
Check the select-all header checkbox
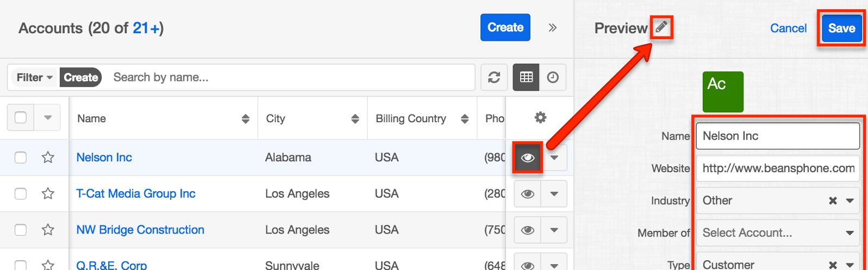tap(21, 117)
